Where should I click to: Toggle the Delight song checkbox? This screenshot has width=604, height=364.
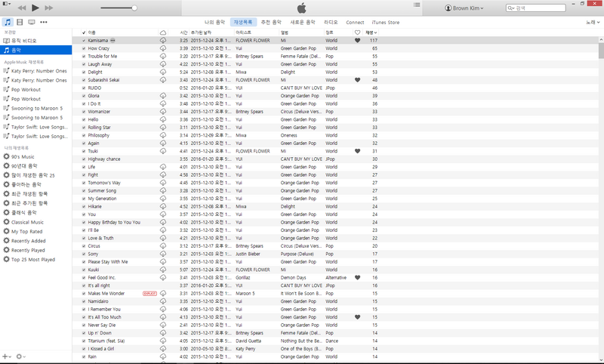[x=84, y=72]
